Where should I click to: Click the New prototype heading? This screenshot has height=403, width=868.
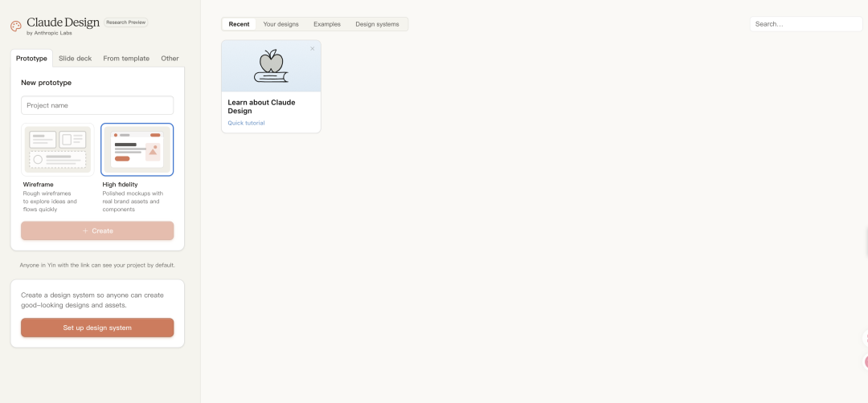click(x=47, y=83)
